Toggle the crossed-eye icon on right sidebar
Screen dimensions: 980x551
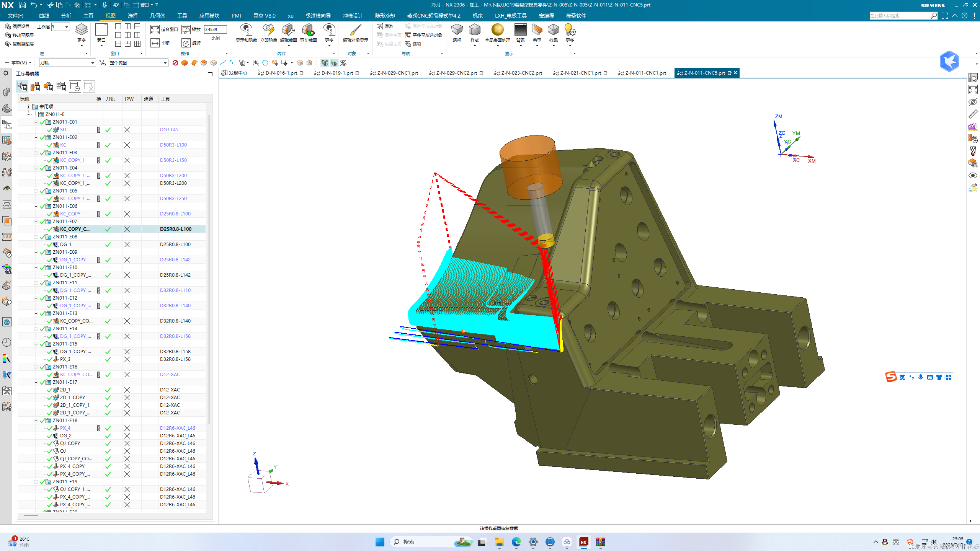[973, 102]
